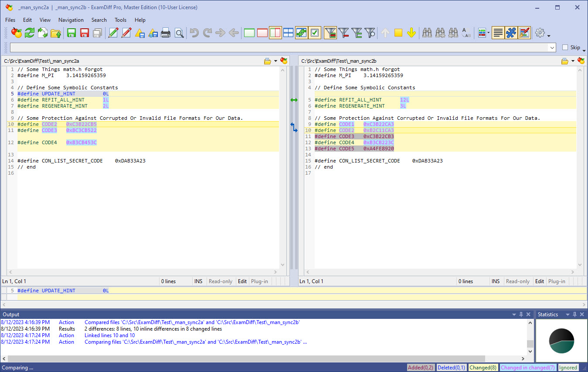This screenshot has height=372, width=588.
Task: Jump to next difference with the yellow down arrow
Action: (411, 33)
